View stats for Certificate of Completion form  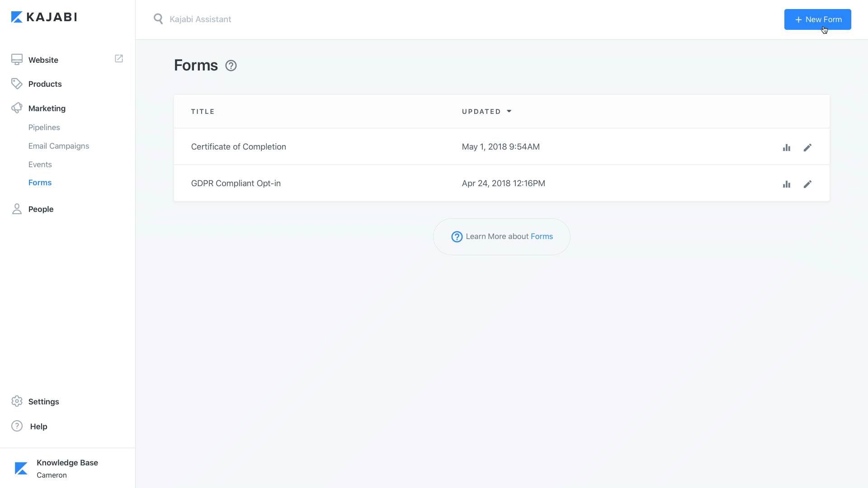tap(787, 148)
